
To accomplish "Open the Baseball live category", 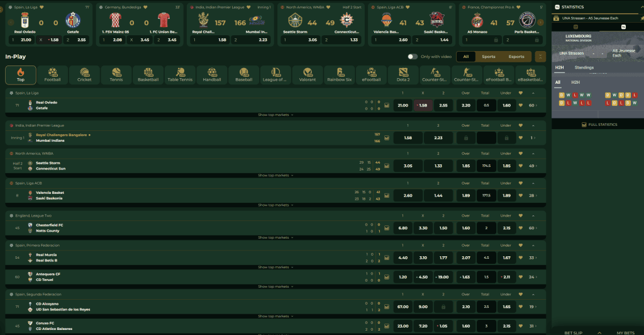I will click(x=244, y=75).
